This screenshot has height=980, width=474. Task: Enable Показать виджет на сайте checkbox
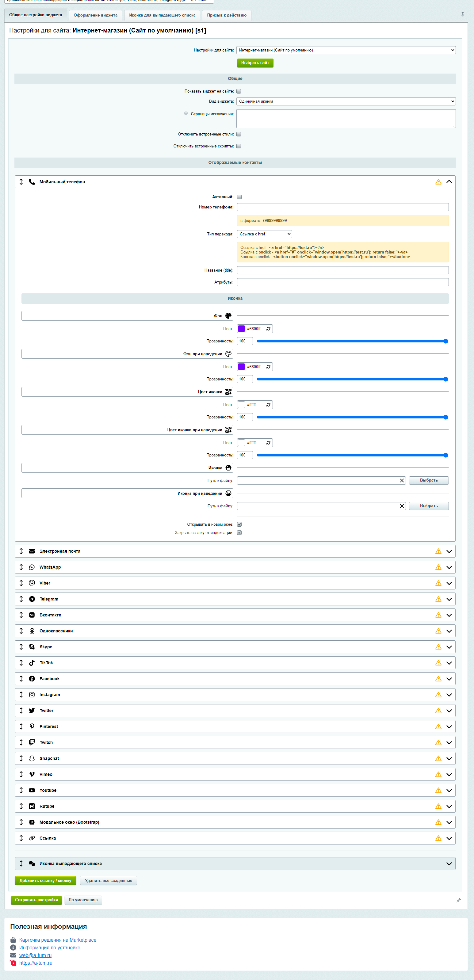click(239, 91)
